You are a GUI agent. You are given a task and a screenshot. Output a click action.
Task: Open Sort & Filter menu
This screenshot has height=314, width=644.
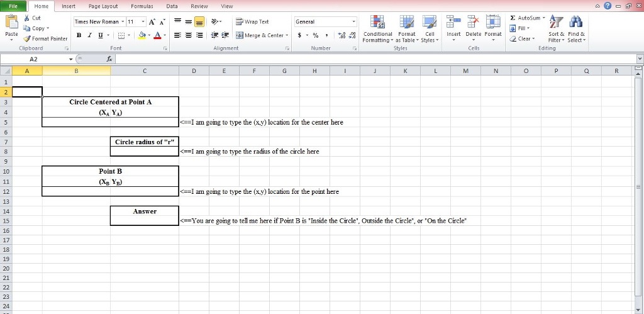click(x=557, y=29)
